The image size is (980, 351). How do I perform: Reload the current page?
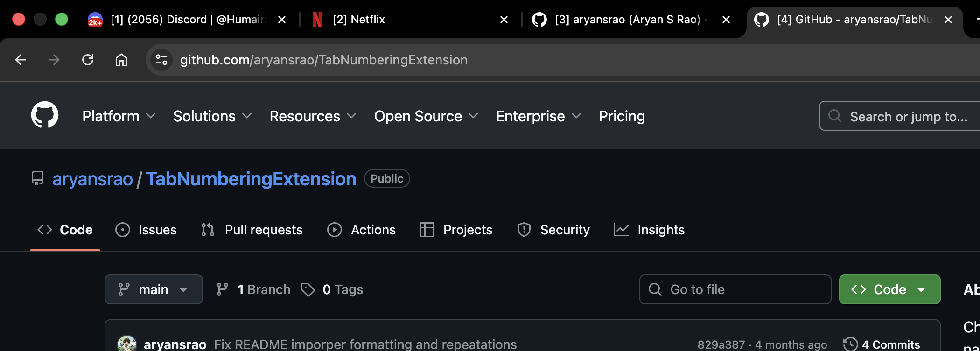(88, 60)
